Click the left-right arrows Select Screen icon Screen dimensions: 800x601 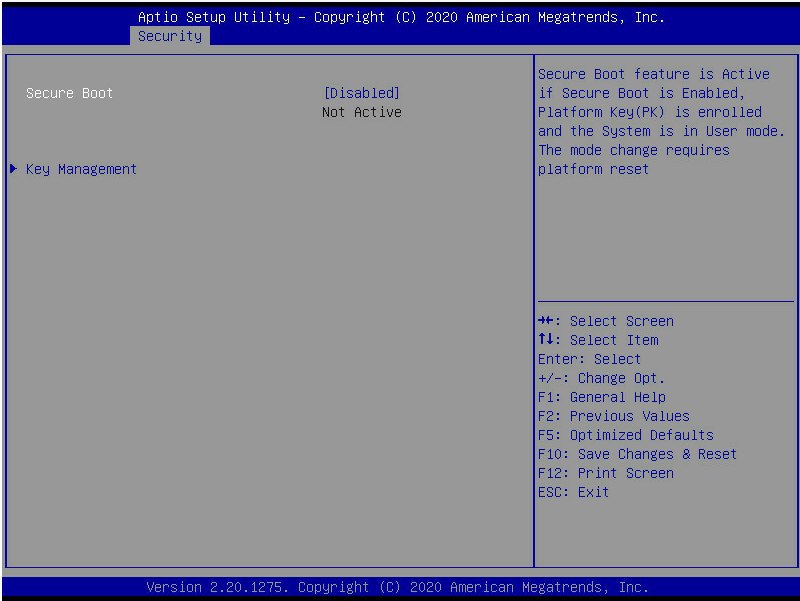pos(545,320)
